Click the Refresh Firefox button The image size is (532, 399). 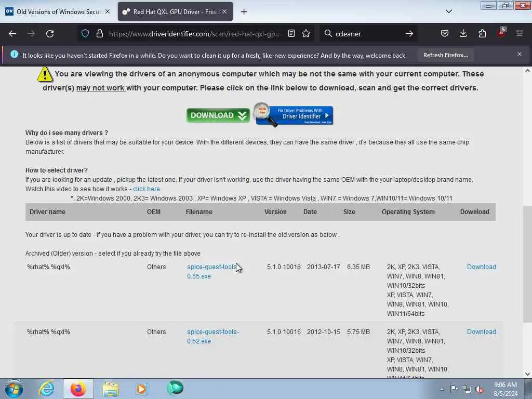pyautogui.click(x=445, y=55)
